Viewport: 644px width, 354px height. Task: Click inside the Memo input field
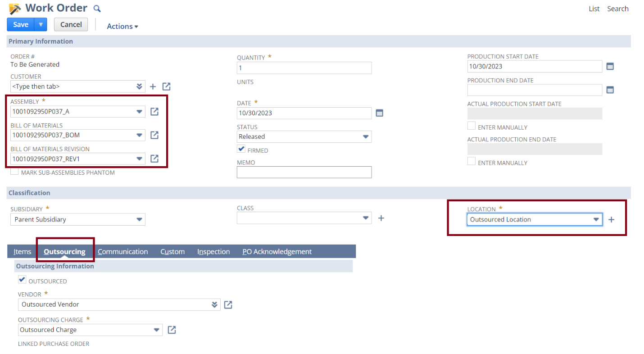[304, 172]
